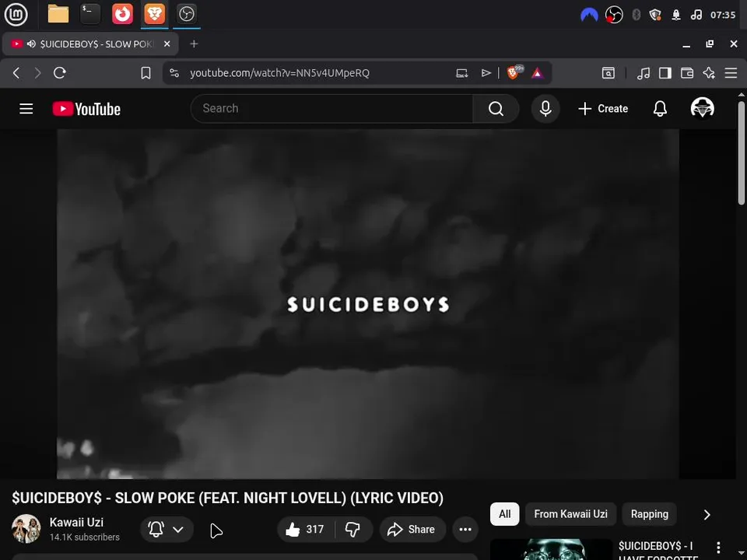Open Brave Shields lion icon
Image resolution: width=747 pixels, height=560 pixels.
[514, 72]
